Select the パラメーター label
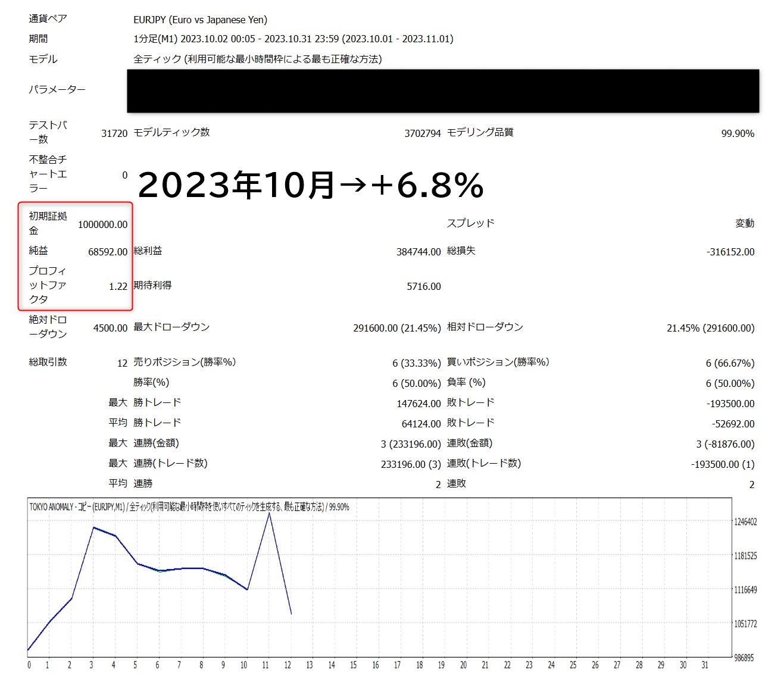This screenshot has width=784, height=675. click(x=57, y=89)
